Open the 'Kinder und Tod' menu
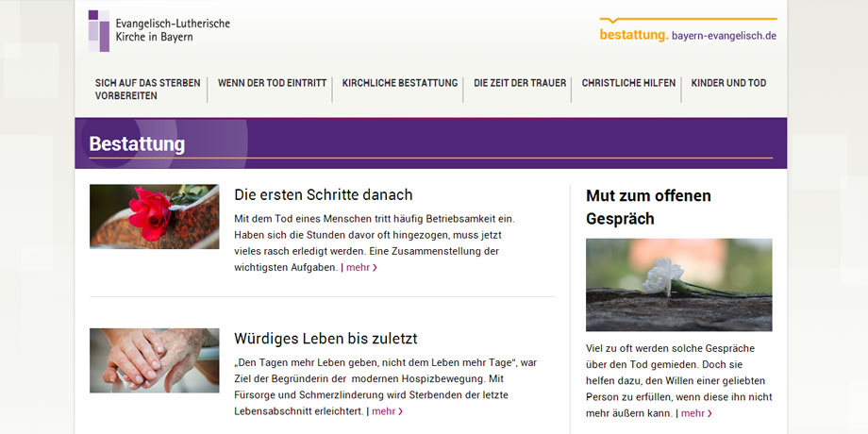The width and height of the screenshot is (868, 434). click(x=728, y=83)
